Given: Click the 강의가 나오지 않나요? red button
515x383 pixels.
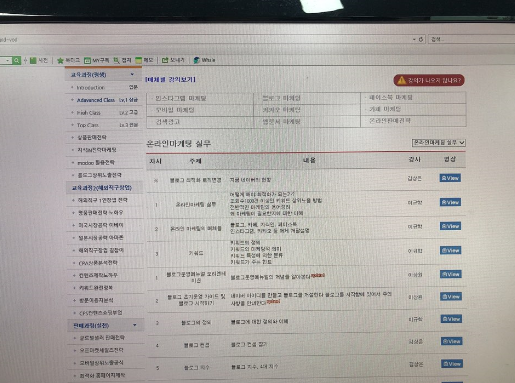Looking at the screenshot, I should (x=429, y=80).
